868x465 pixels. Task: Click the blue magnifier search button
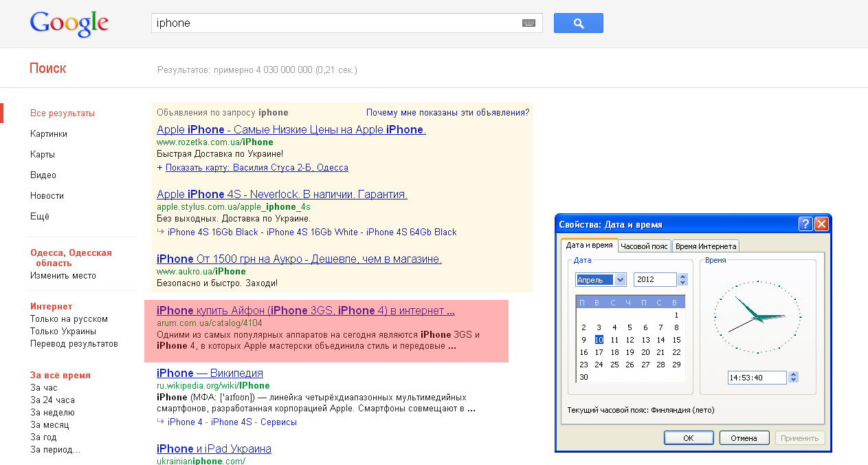pos(579,23)
